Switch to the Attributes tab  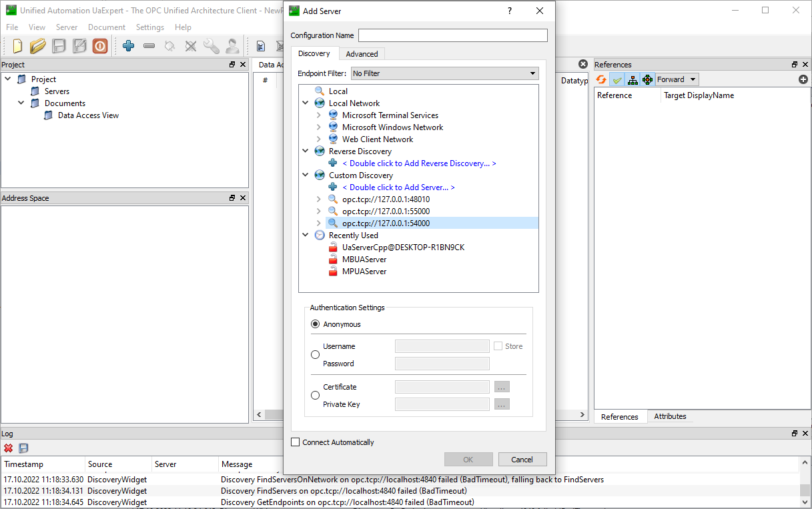point(670,416)
